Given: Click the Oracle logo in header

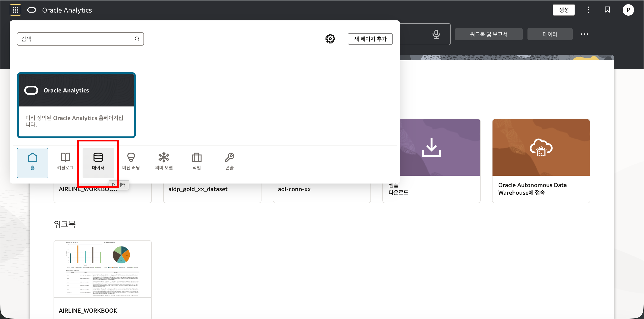Looking at the screenshot, I should pos(32,10).
